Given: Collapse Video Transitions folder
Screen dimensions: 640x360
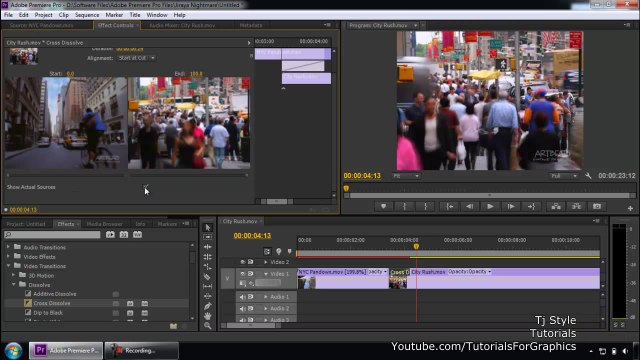Looking at the screenshot, I should [x=8, y=266].
